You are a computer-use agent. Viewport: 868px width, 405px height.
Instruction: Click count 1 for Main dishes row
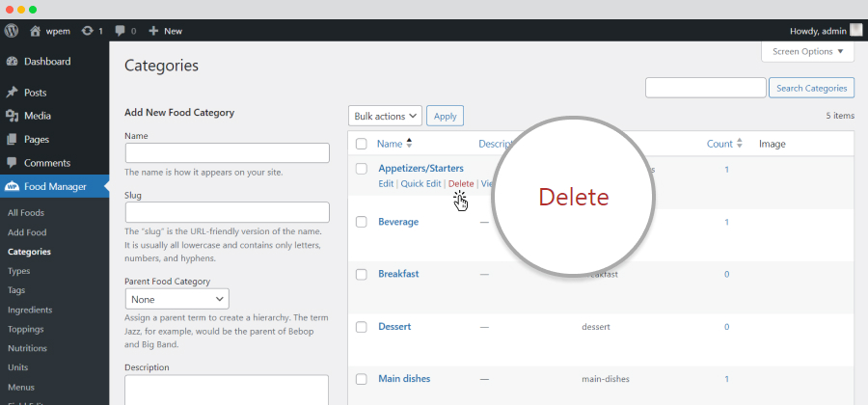pyautogui.click(x=727, y=380)
